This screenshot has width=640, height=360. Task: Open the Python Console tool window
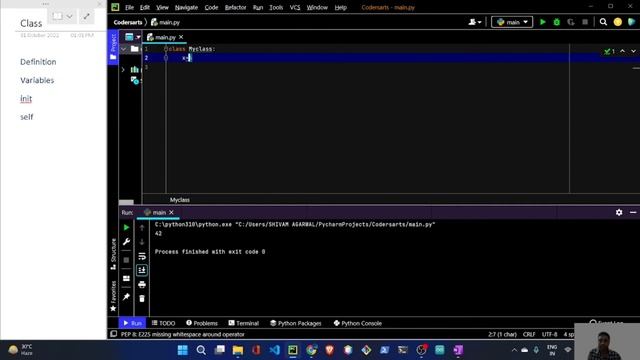[358, 323]
